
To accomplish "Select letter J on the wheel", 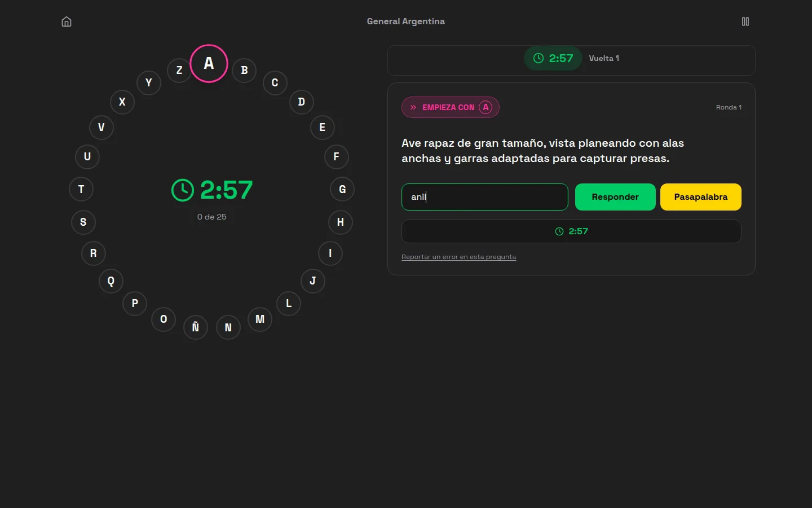I will pos(312,281).
